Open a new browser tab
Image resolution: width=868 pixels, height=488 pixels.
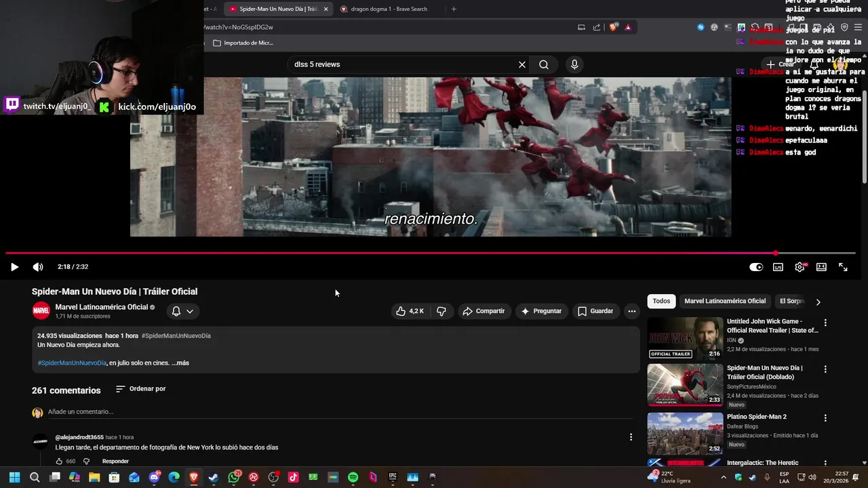454,9
